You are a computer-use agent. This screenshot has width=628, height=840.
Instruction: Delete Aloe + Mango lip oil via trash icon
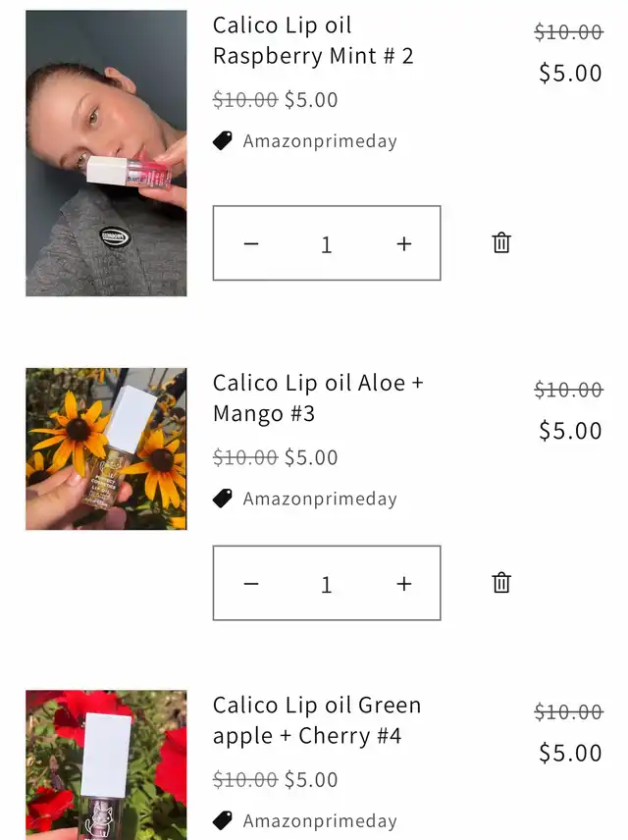pyautogui.click(x=501, y=582)
